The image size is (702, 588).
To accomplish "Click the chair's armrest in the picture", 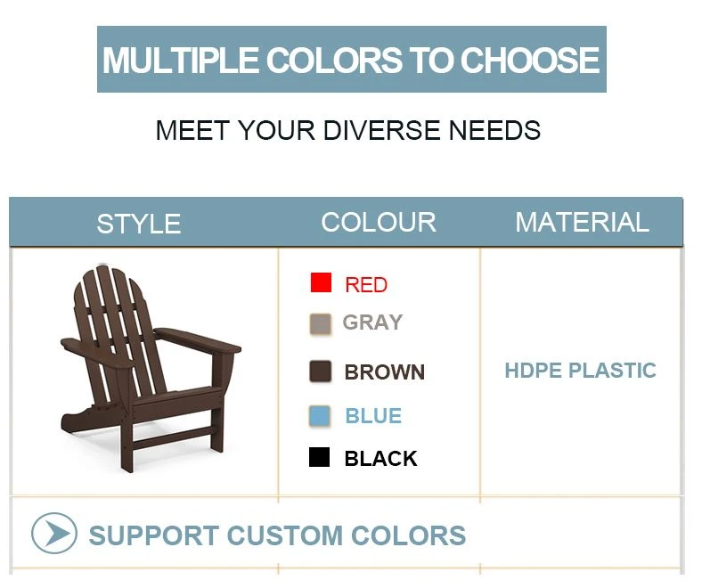I will [x=198, y=340].
